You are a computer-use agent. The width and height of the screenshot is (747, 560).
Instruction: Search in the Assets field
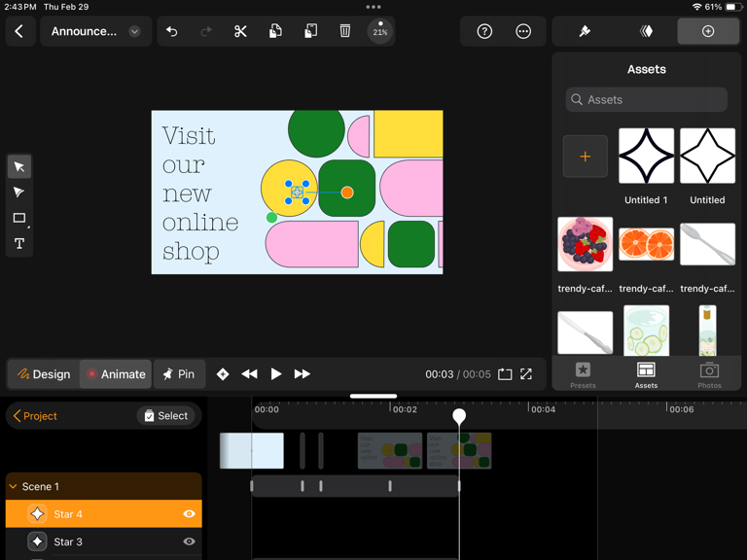pos(647,99)
